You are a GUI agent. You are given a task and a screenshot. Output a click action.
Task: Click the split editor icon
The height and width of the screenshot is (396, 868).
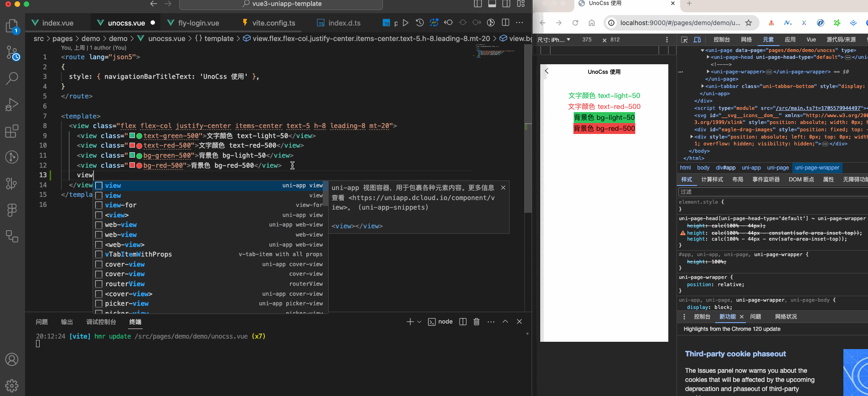coord(506,22)
